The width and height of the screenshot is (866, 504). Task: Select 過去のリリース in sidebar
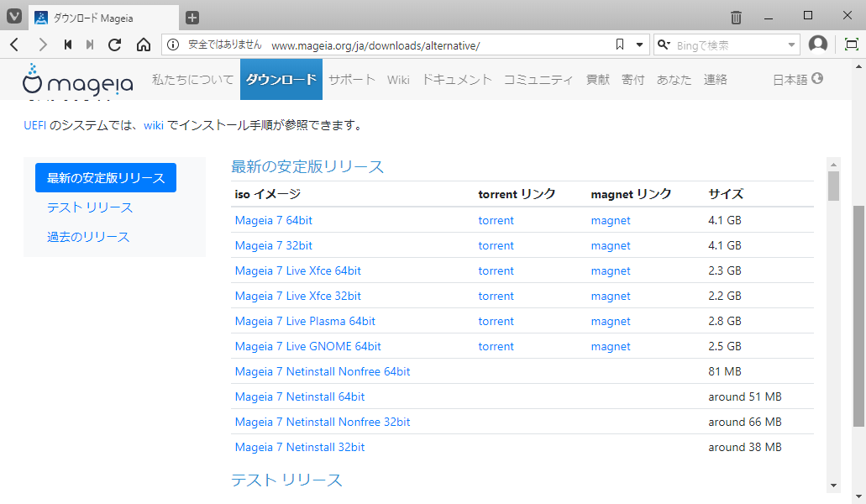pos(88,237)
